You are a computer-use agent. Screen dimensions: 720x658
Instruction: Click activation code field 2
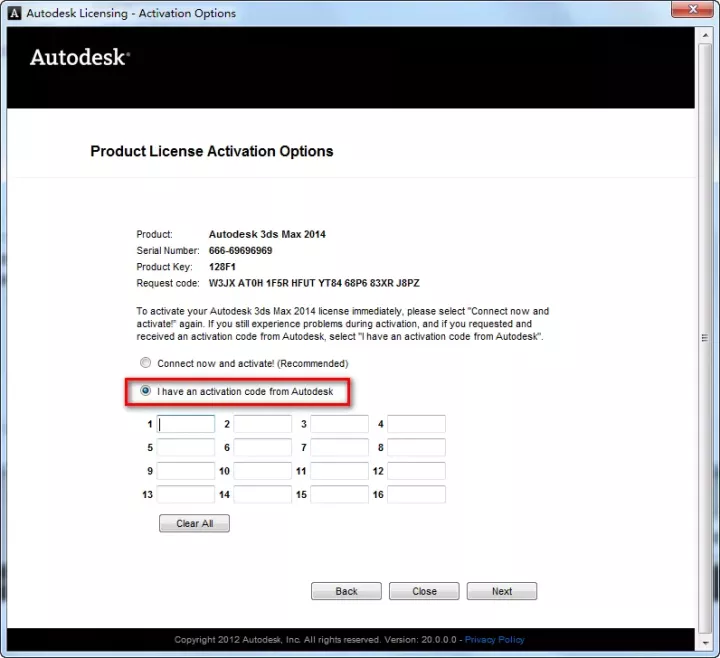coord(263,424)
